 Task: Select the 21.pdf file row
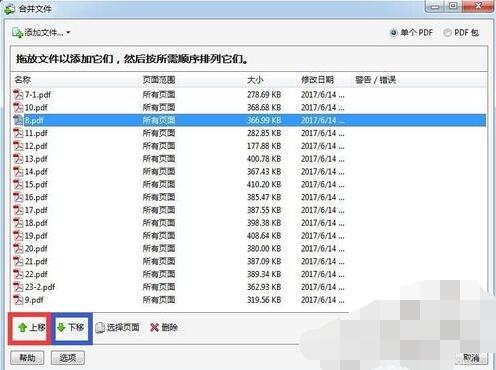pyautogui.click(x=249, y=261)
